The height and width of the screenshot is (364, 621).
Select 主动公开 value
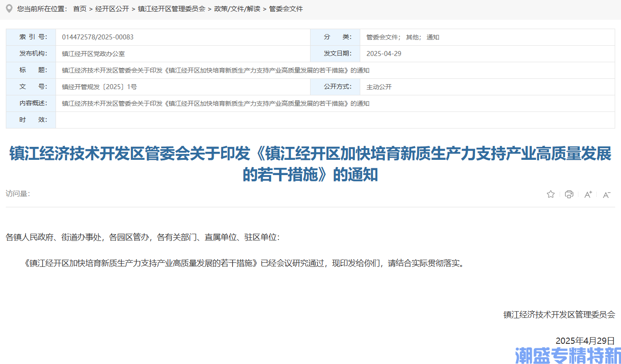pos(379,87)
